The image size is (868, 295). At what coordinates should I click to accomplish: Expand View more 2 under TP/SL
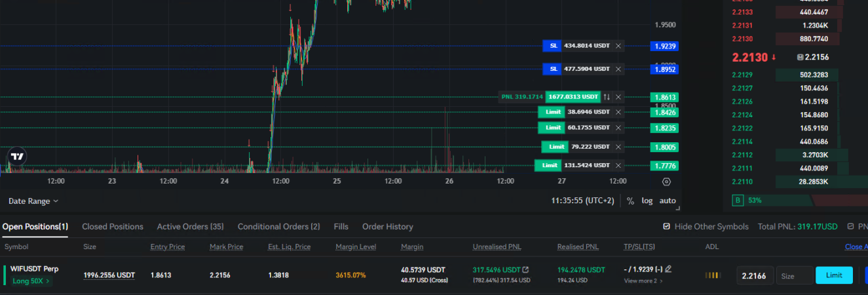click(x=643, y=281)
